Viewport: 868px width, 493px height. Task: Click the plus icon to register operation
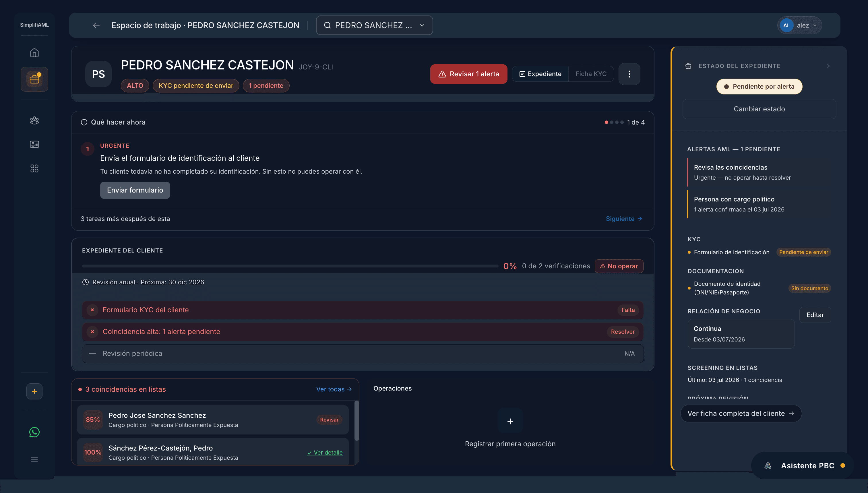coord(510,421)
